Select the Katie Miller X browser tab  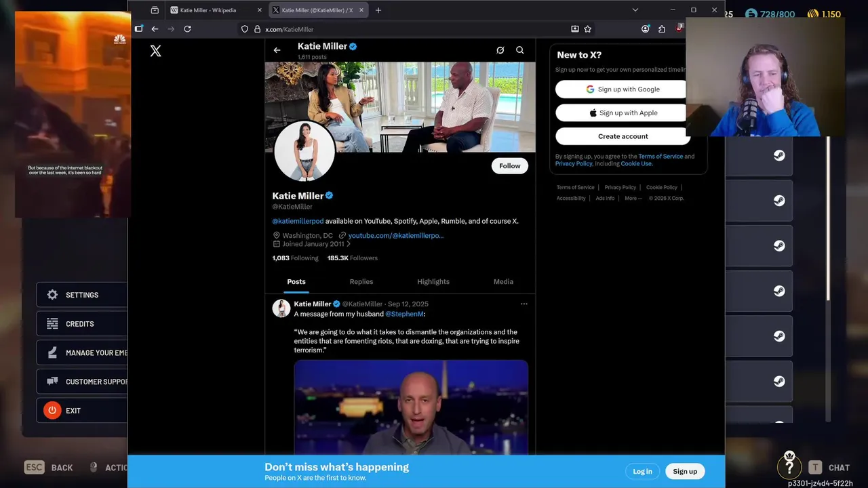tap(318, 10)
